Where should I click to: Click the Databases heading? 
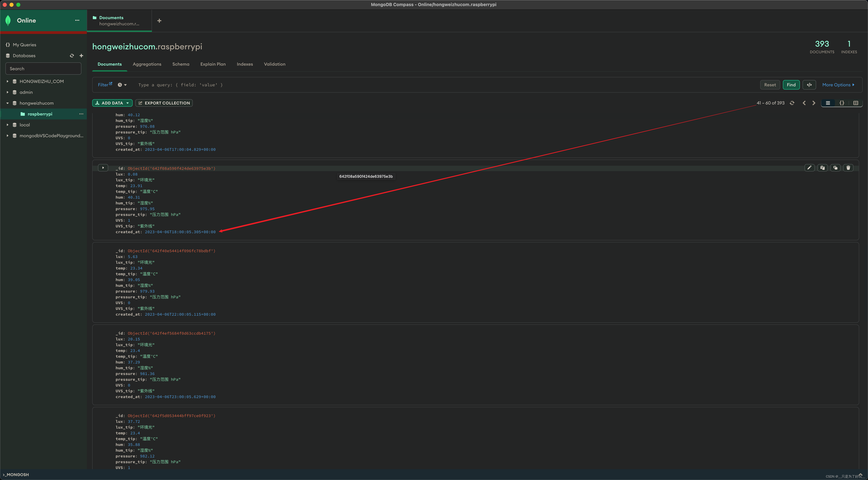coord(24,56)
